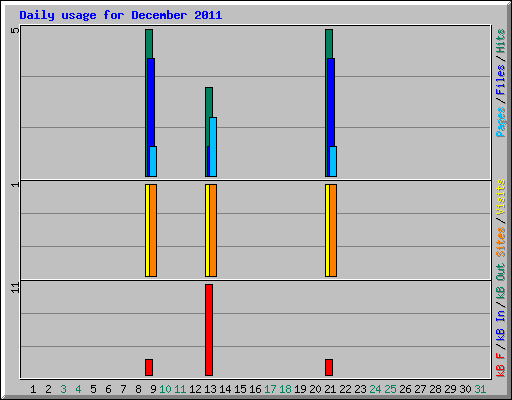
Task: Click the orange Sites bar for day 9
Action: [153, 230]
